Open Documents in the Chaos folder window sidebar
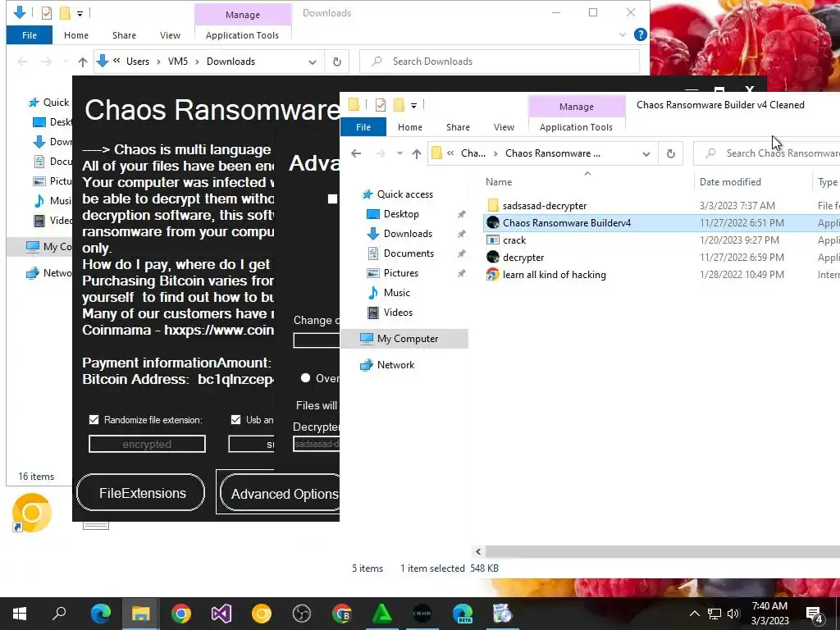The width and height of the screenshot is (840, 630). [409, 253]
